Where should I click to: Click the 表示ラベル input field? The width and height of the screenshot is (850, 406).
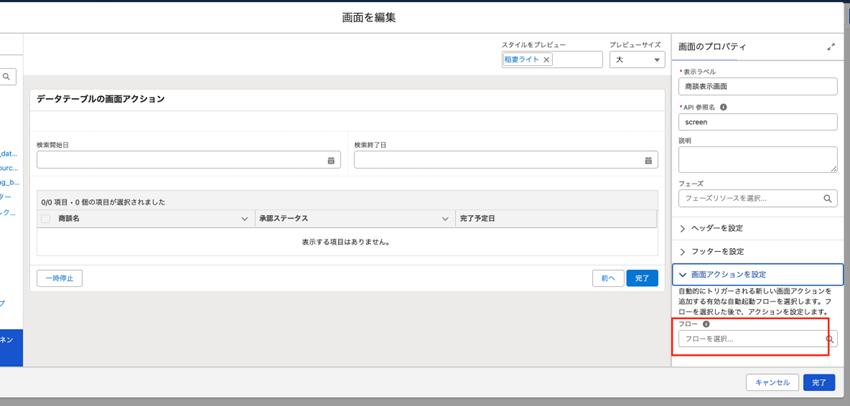point(757,87)
